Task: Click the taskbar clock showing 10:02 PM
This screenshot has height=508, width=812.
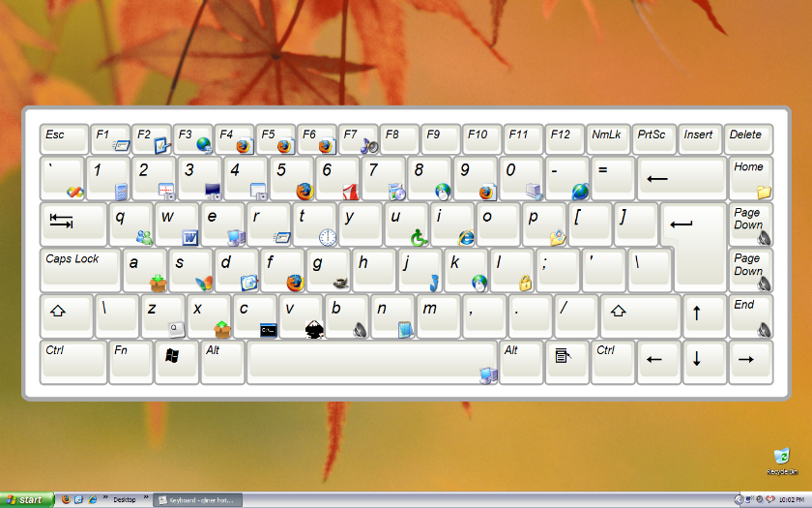Action: (x=792, y=500)
